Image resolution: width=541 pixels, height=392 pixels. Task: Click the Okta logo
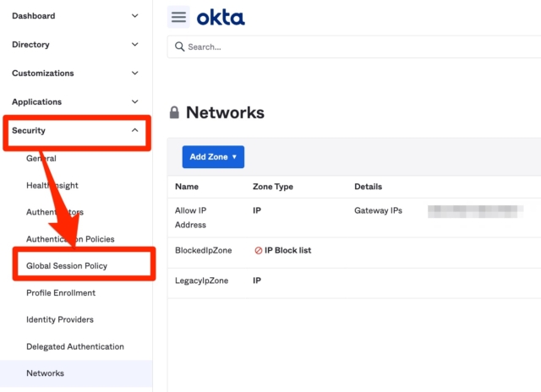[x=221, y=17]
